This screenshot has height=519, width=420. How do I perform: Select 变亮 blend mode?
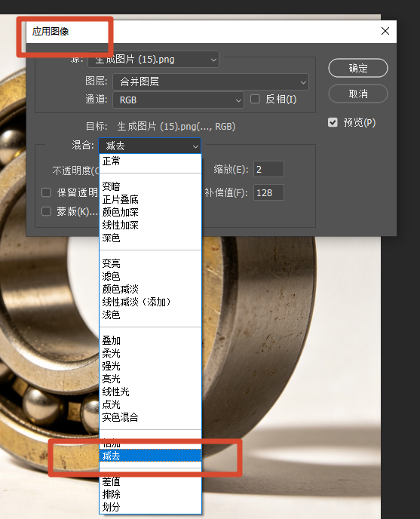[150, 263]
